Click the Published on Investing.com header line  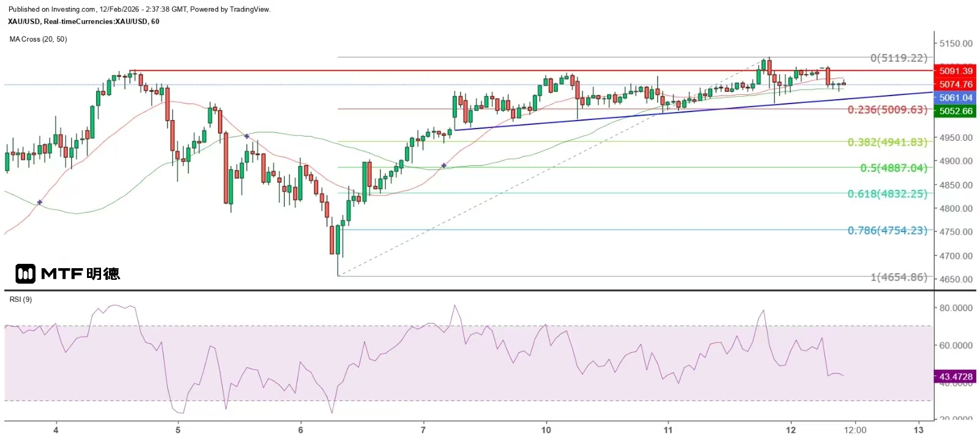coord(139,9)
